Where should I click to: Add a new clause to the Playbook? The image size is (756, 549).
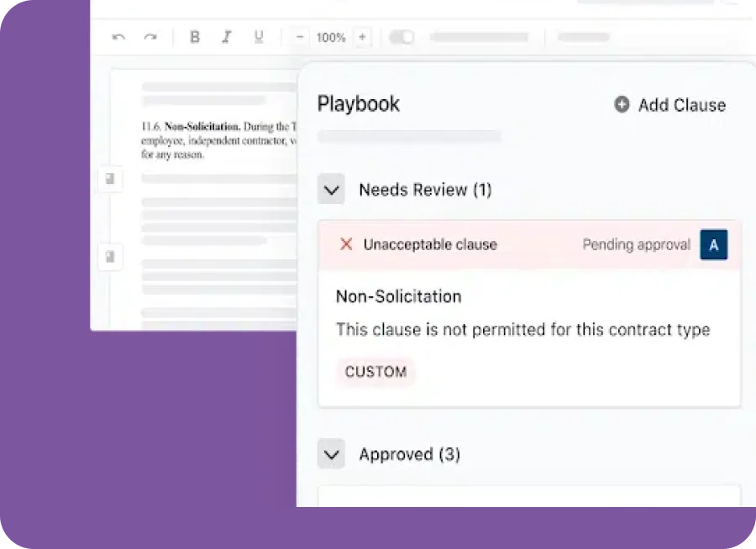pyautogui.click(x=670, y=105)
